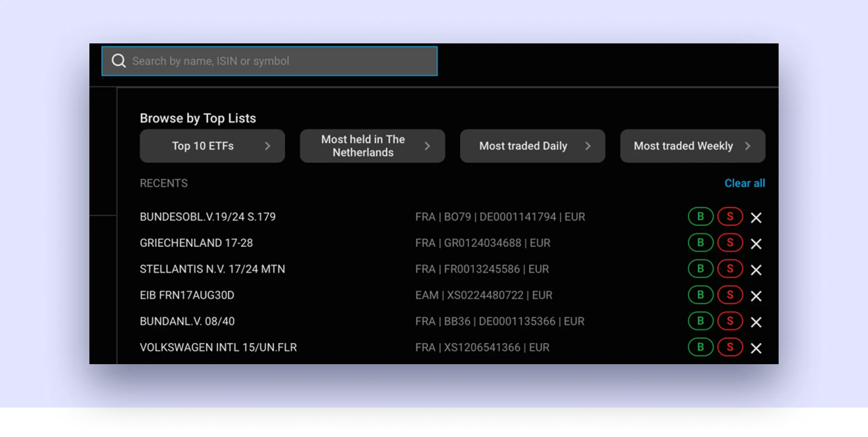Select BUNDANL.V. 08/40 recent instrument
This screenshot has height=437, width=868.
point(187,321)
